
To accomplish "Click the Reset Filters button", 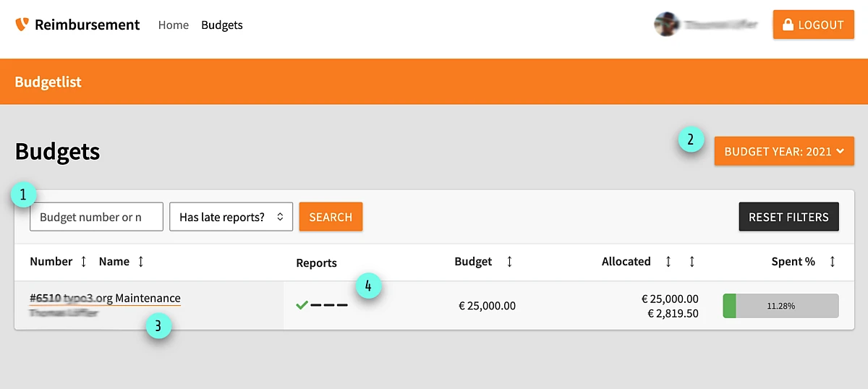I will click(x=788, y=217).
